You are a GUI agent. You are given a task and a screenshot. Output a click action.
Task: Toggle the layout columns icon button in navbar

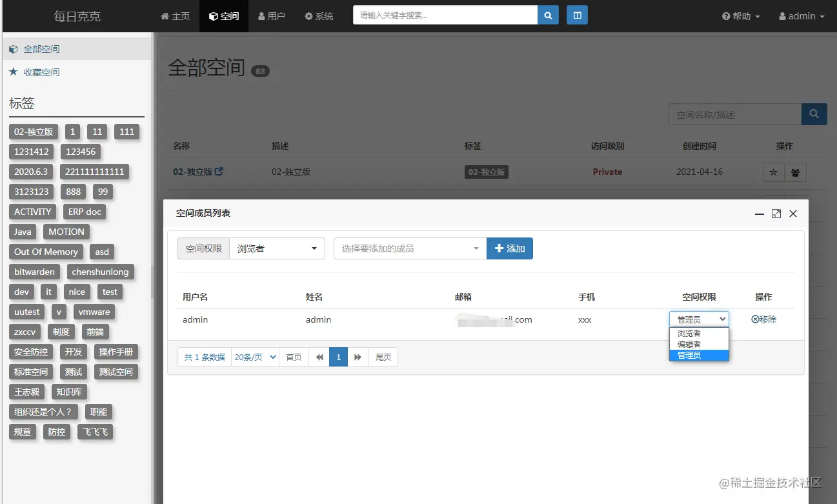577,15
